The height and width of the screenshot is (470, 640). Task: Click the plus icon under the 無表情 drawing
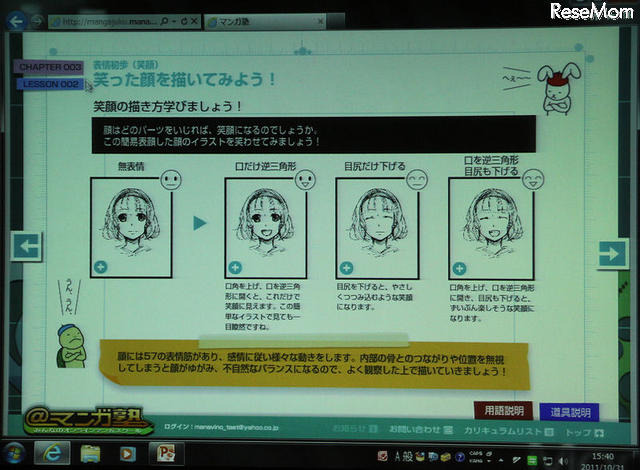100,267
